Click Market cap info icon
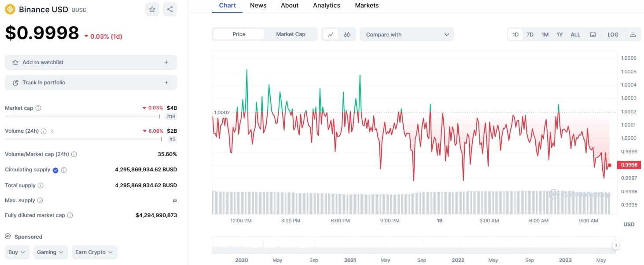This screenshot has width=644, height=265. (38, 108)
